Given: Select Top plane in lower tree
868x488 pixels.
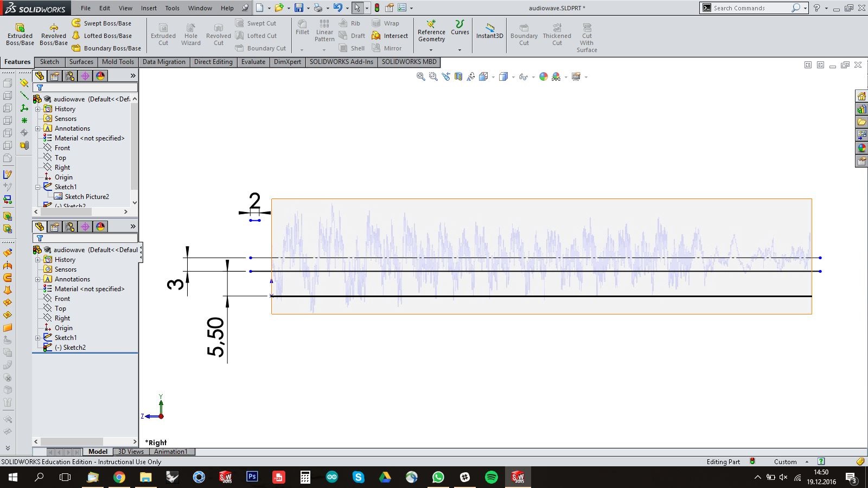Looking at the screenshot, I should click(55, 309).
